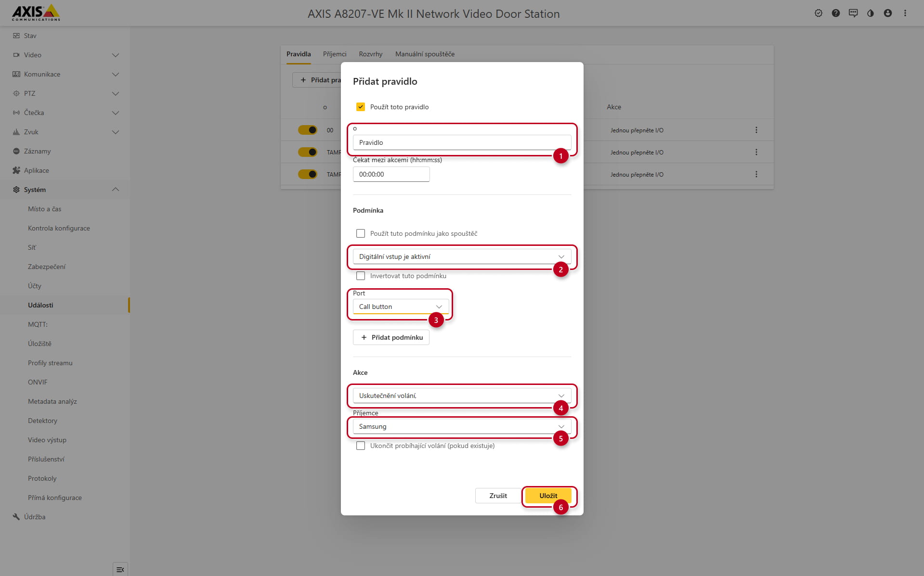This screenshot has width=924, height=576.
Task: Click the Přidat podmínku button
Action: [x=391, y=337]
